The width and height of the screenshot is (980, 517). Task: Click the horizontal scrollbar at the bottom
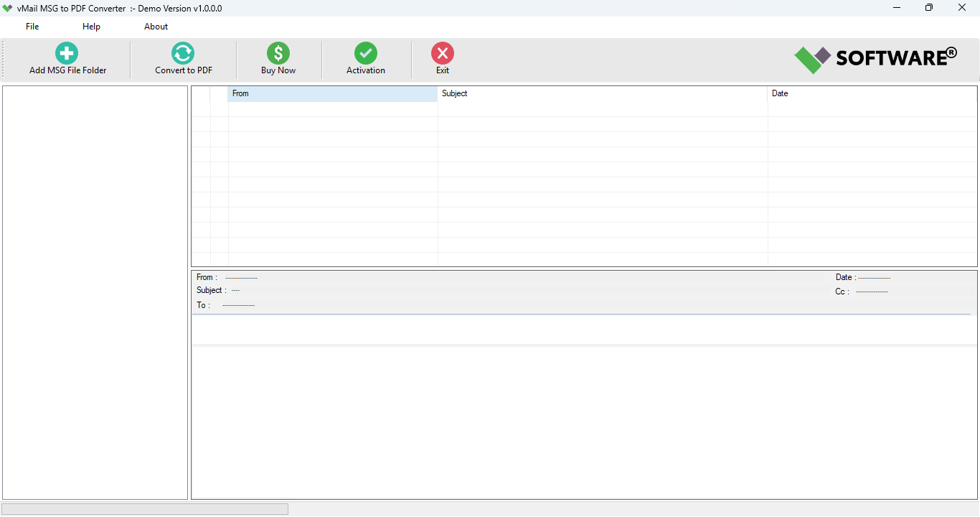click(143, 508)
